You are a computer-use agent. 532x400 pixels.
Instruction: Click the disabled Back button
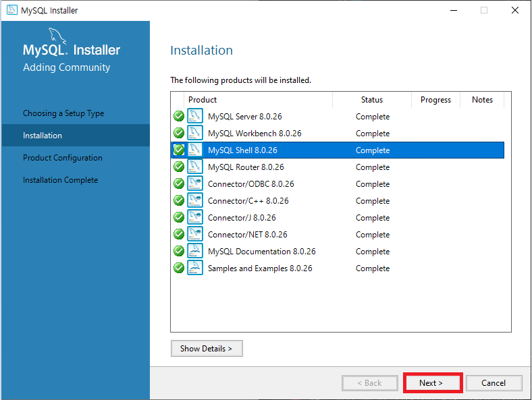(370, 383)
